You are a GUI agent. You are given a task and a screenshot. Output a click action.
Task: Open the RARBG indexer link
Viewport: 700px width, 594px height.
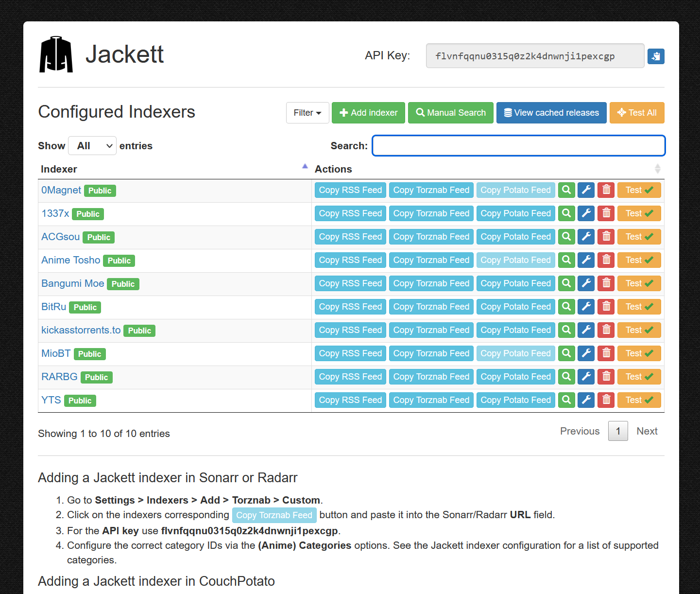[x=59, y=377]
